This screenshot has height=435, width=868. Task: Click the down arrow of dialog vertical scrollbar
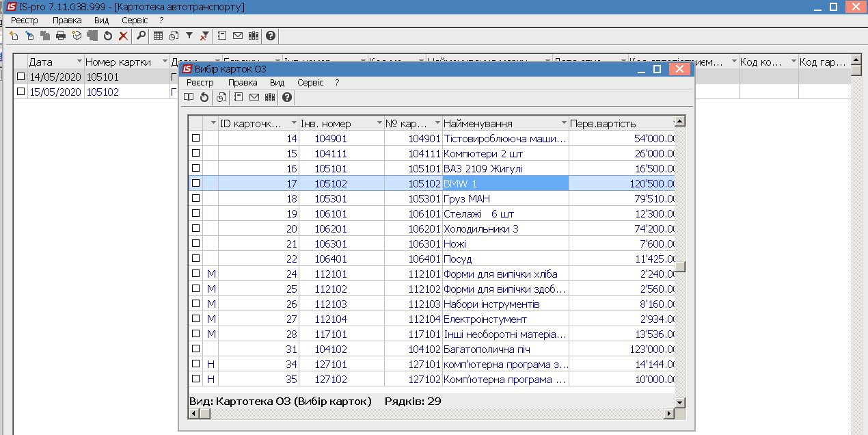[x=680, y=403]
